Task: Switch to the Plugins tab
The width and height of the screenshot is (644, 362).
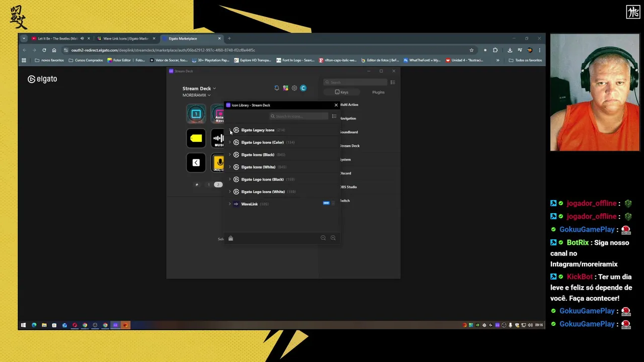Action: 378,92
